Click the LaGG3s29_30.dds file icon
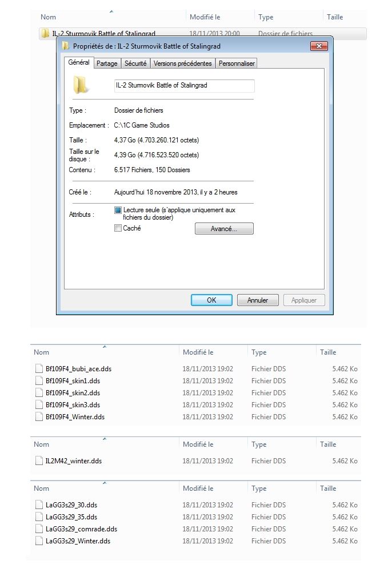 (x=39, y=505)
